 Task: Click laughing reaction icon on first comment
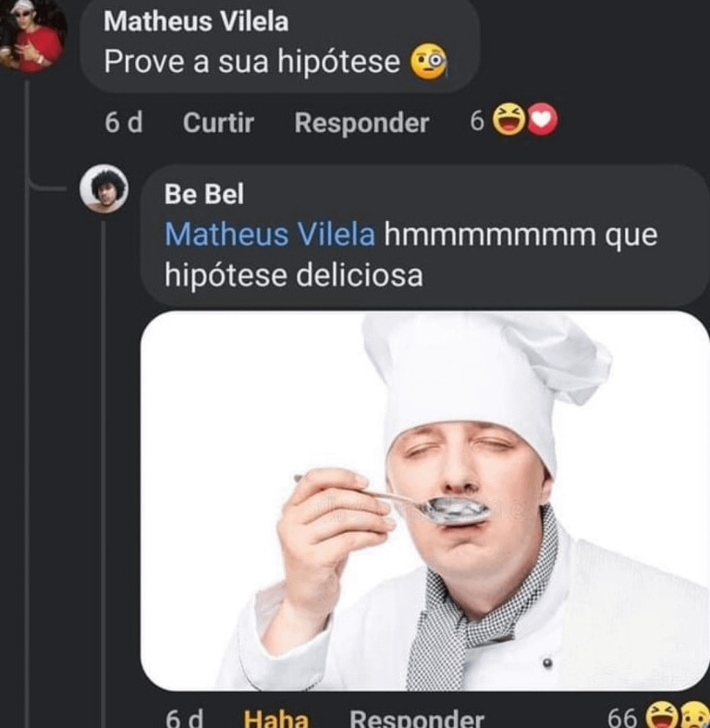(x=508, y=121)
